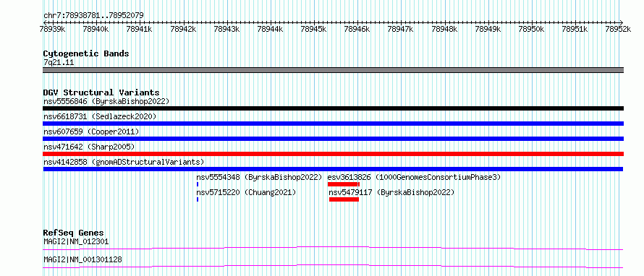
Task: Select the red nsv471642 variant bar
Action: pyautogui.click(x=334, y=154)
